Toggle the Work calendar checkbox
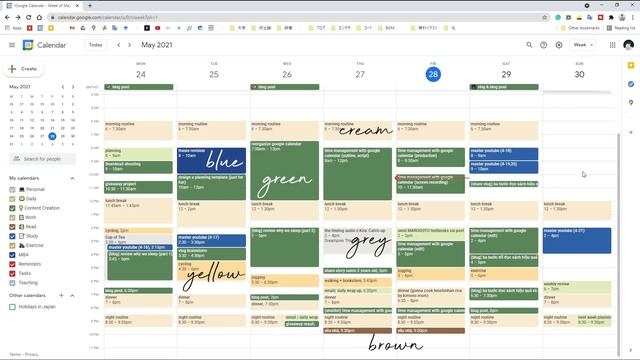Screen dimensions: 640x360 coord(12,218)
